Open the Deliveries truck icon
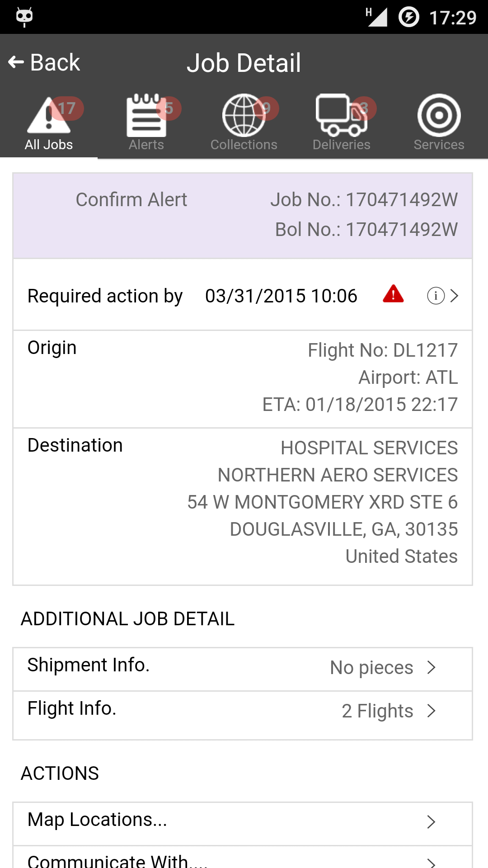 [342, 115]
